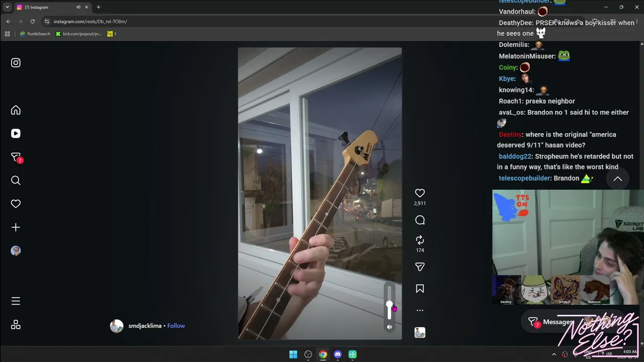The width and height of the screenshot is (644, 362).
Task: Open the 't' bookmark
Action: coord(112,34)
